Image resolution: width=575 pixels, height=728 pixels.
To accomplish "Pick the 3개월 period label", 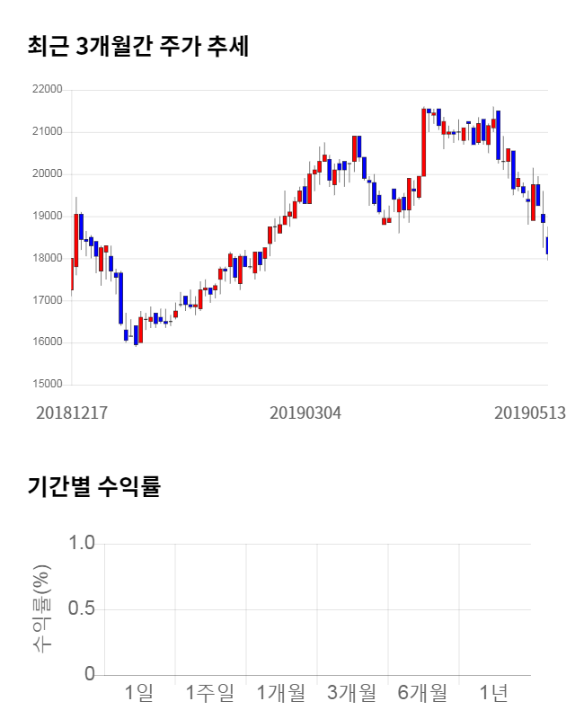I will (x=352, y=693).
